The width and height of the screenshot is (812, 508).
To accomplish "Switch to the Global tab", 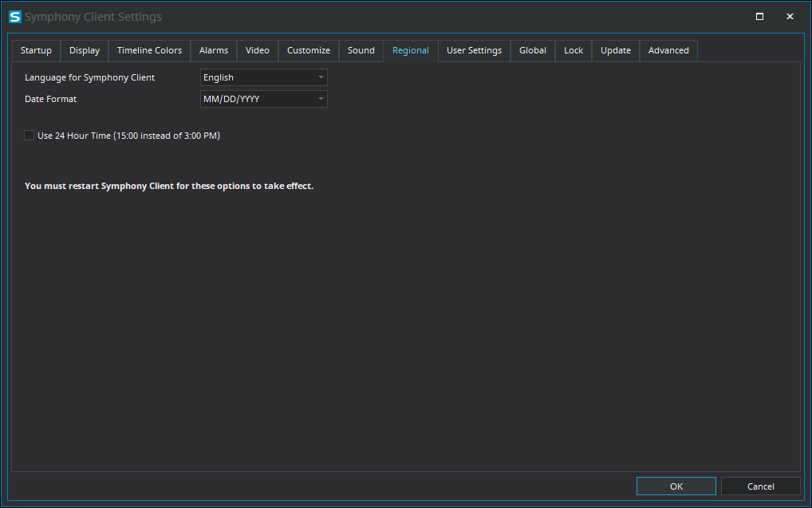I will (533, 51).
